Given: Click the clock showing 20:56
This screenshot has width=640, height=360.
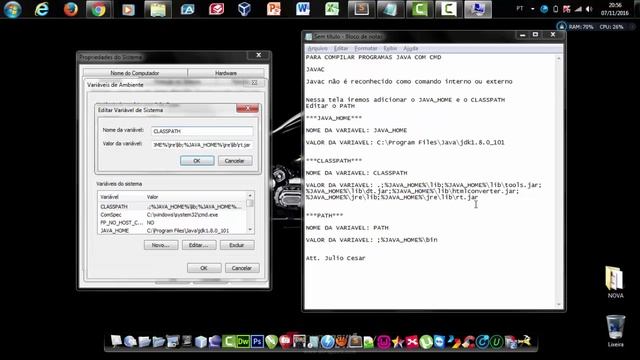Looking at the screenshot, I should click(x=615, y=6).
